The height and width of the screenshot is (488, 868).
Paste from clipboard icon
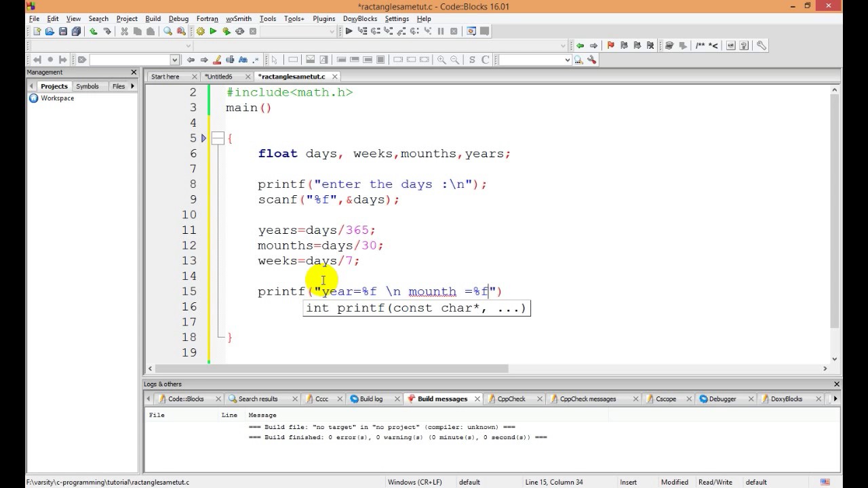click(151, 31)
